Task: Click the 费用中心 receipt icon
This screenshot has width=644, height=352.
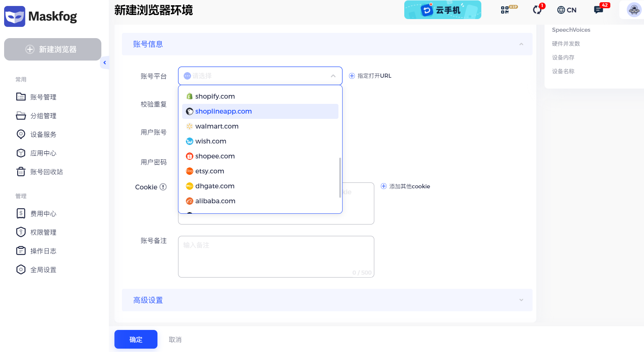Action: point(21,213)
